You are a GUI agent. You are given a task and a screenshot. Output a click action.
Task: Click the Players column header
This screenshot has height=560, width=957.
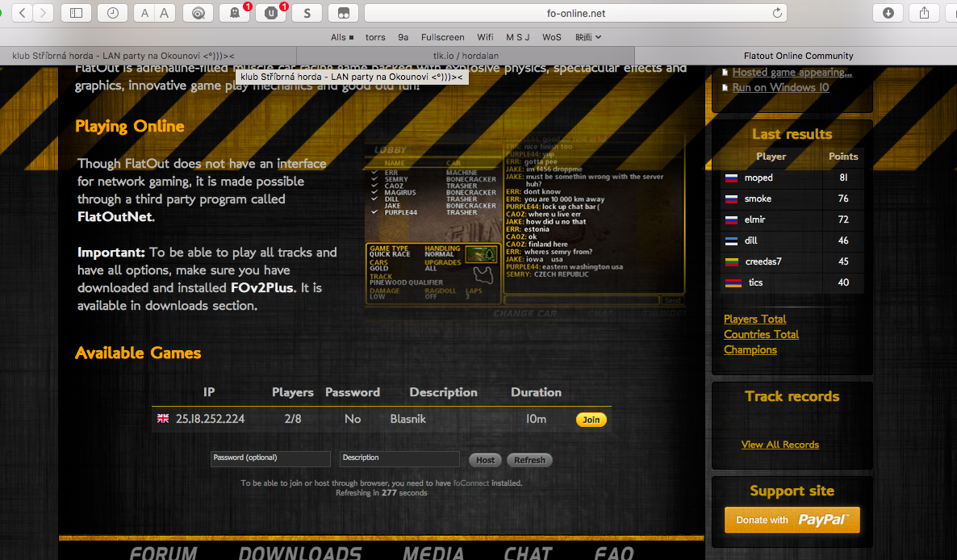(x=292, y=392)
